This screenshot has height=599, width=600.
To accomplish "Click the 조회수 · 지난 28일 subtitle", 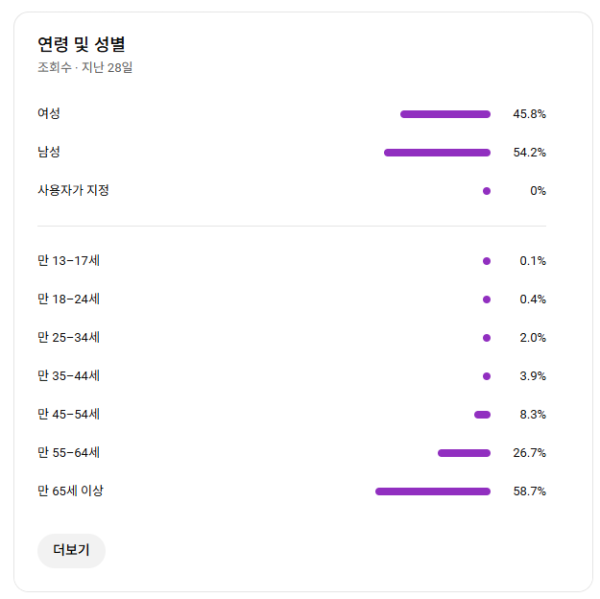I will click(85, 68).
